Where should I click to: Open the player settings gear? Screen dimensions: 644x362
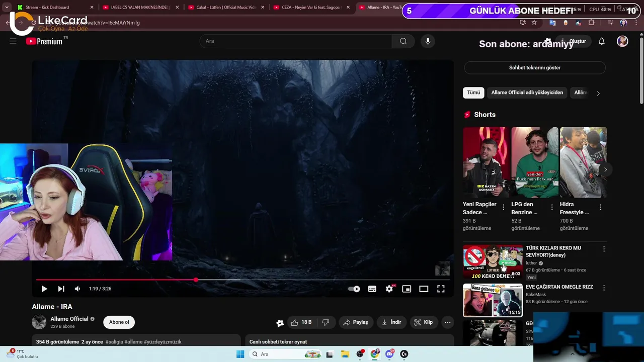pos(389,289)
